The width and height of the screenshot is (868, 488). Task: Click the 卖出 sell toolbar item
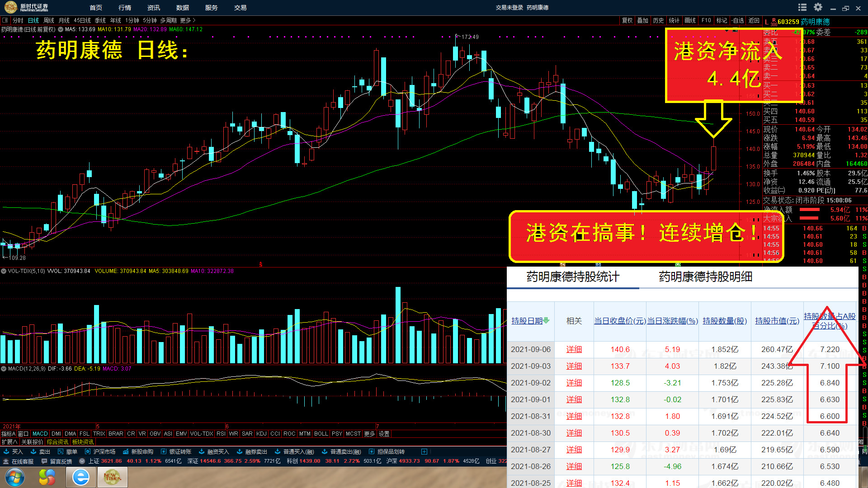(40, 451)
